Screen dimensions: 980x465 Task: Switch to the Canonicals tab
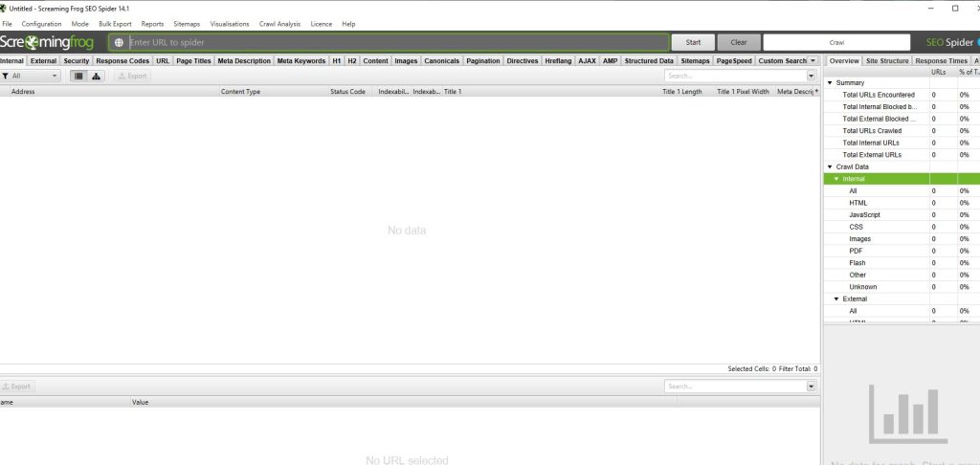(442, 60)
